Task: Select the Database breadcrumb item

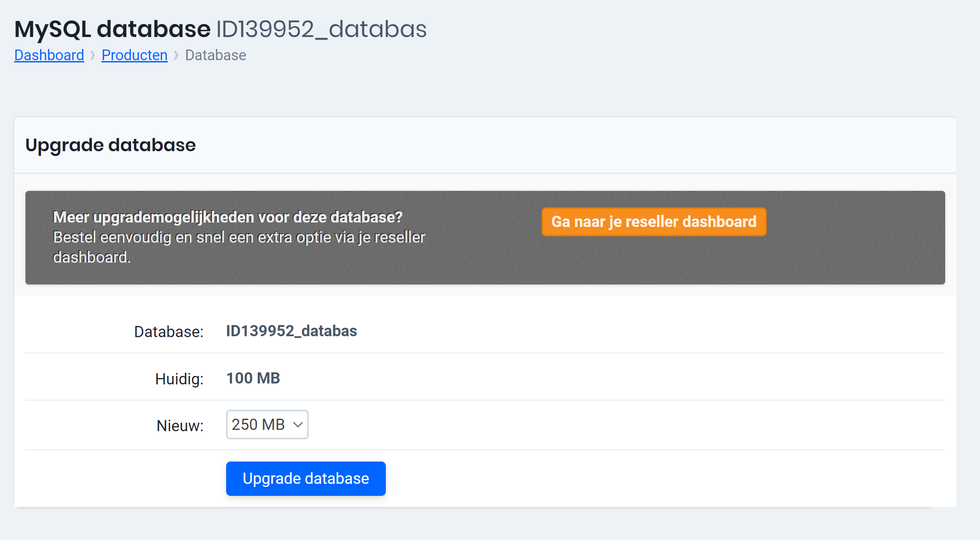Action: [x=215, y=55]
